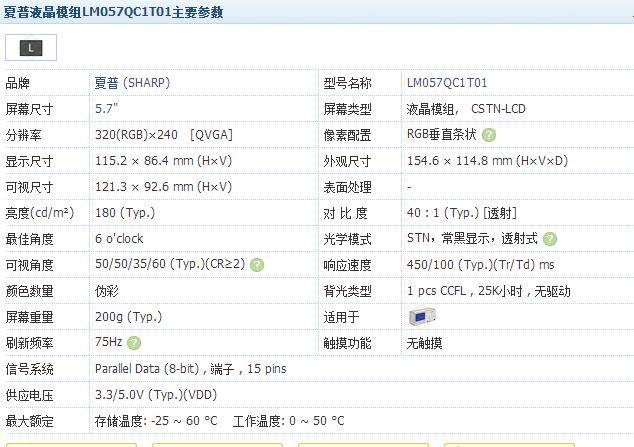Click the 响应速度 label

pos(347,265)
